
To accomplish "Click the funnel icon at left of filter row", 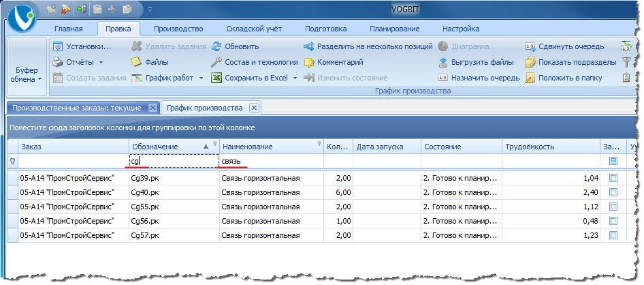I will [x=12, y=162].
